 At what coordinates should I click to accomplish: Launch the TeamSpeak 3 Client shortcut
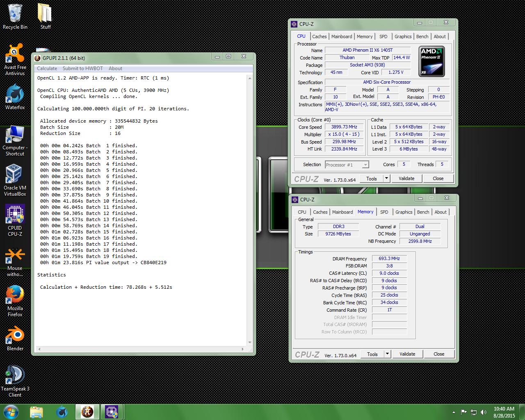(x=15, y=381)
